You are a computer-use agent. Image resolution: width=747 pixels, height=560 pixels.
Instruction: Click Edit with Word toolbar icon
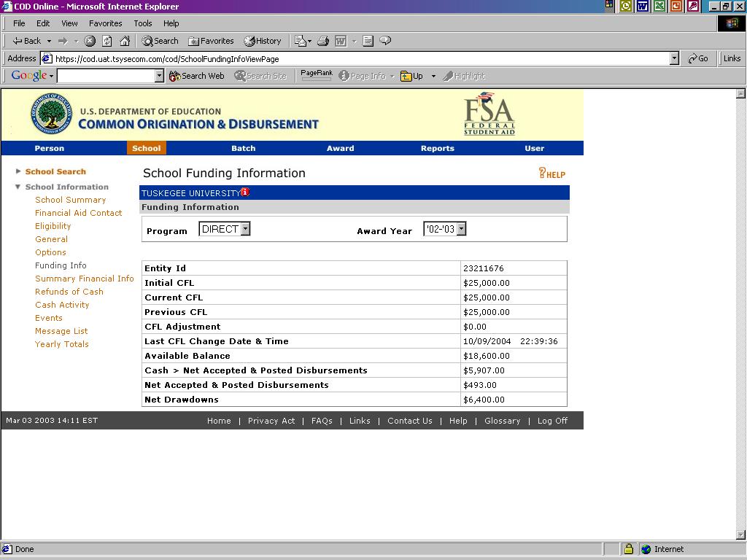tap(341, 41)
